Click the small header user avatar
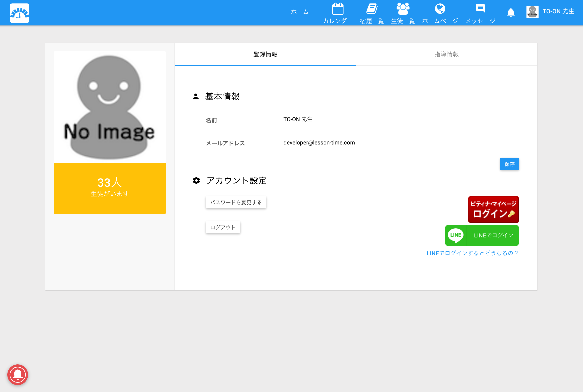This screenshot has width=583, height=392. pyautogui.click(x=532, y=11)
